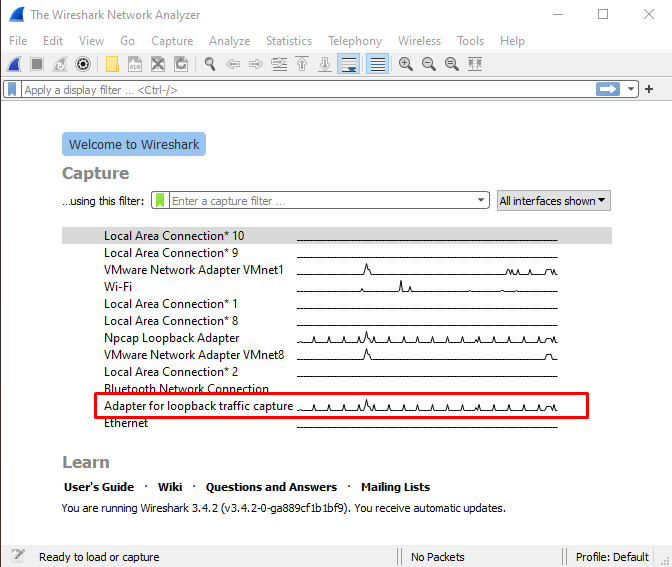Open the Capture menu
The width and height of the screenshot is (672, 567).
(172, 41)
